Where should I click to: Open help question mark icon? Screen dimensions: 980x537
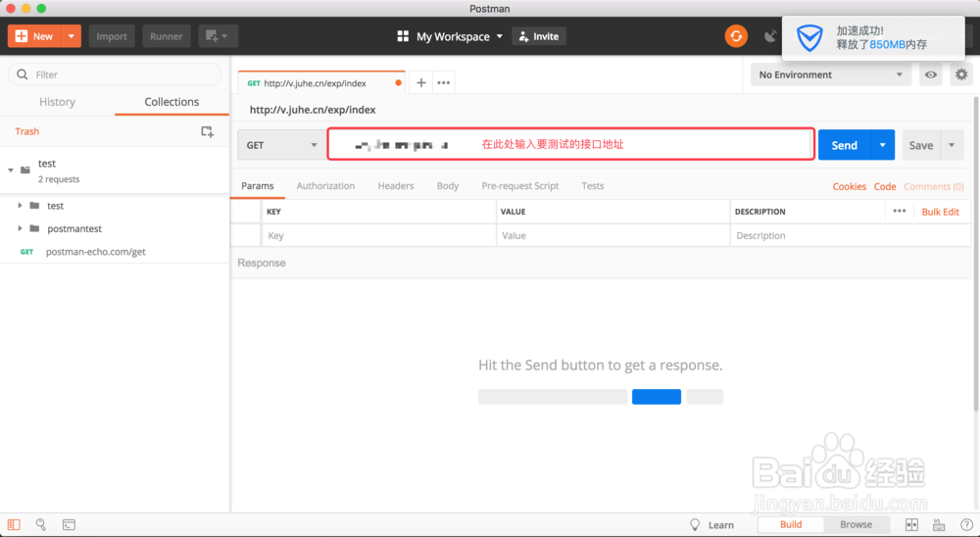click(x=966, y=525)
